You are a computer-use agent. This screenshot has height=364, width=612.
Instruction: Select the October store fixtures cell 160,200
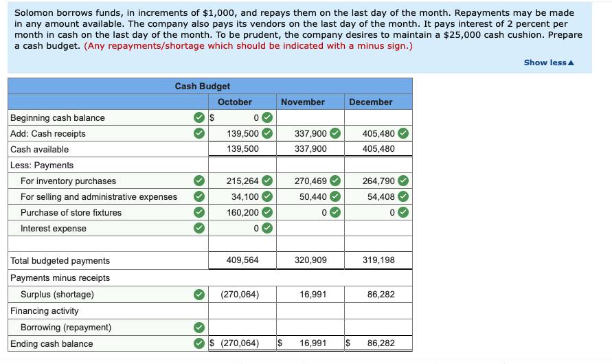tap(242, 212)
